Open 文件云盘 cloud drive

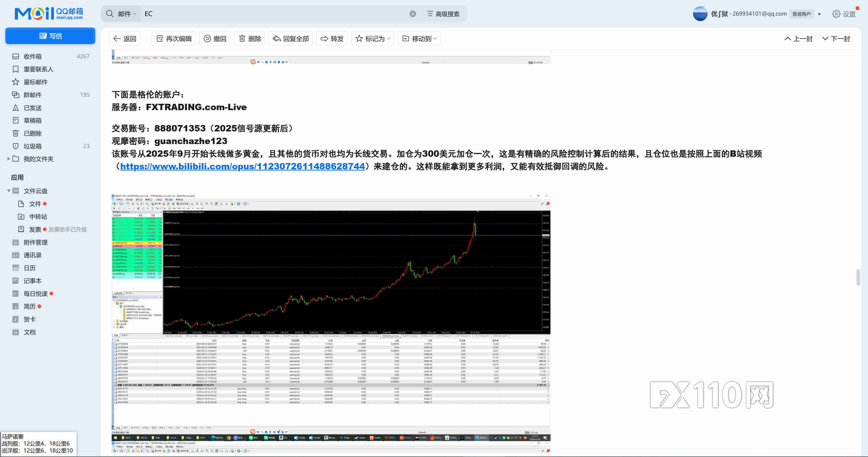click(x=35, y=191)
